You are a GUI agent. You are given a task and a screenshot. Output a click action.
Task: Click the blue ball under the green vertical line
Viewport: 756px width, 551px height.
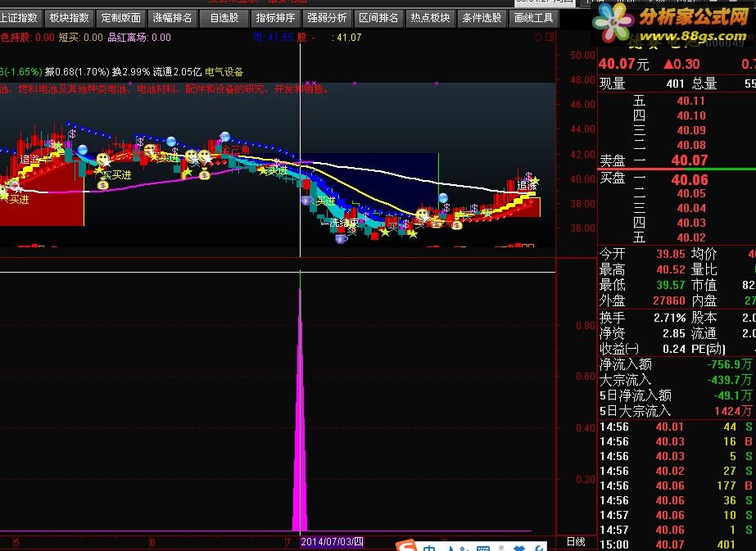[x=443, y=197]
